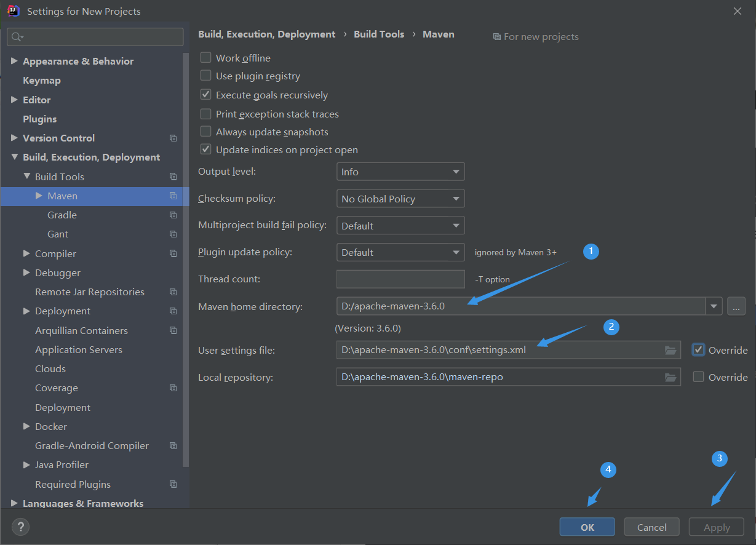Open the Maven home directory dropdown arrow
The width and height of the screenshot is (756, 545).
(x=714, y=306)
